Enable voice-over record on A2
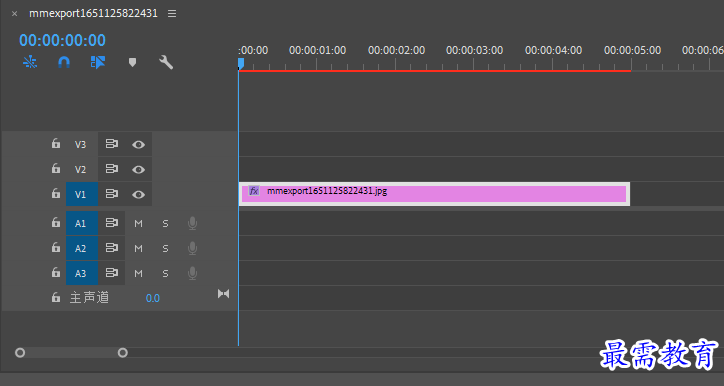 [x=193, y=248]
